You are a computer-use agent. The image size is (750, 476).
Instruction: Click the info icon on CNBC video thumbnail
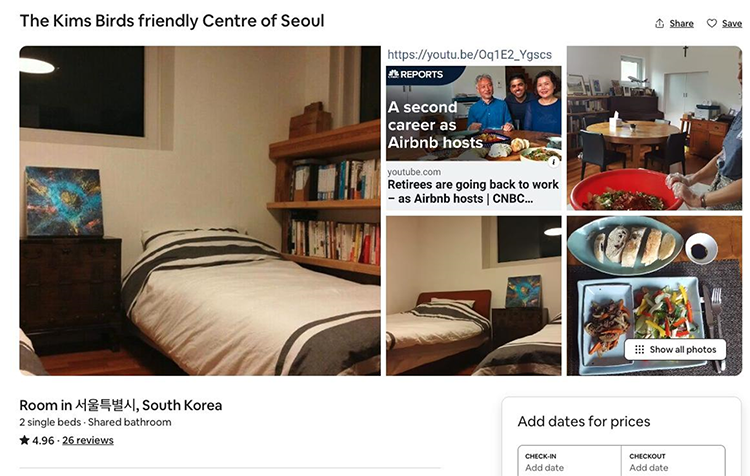[553, 162]
